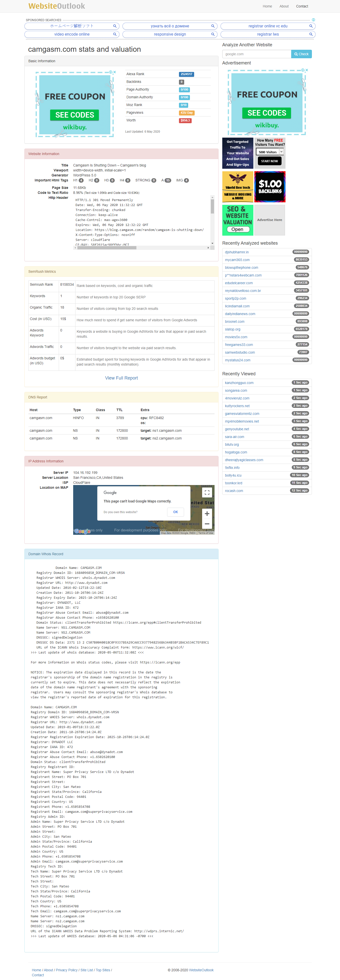Open the Home menu item
The height and width of the screenshot is (980, 340).
267,6
